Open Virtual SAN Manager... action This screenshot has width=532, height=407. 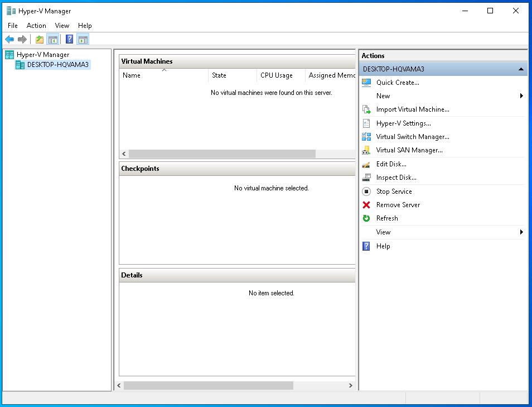[x=409, y=150]
